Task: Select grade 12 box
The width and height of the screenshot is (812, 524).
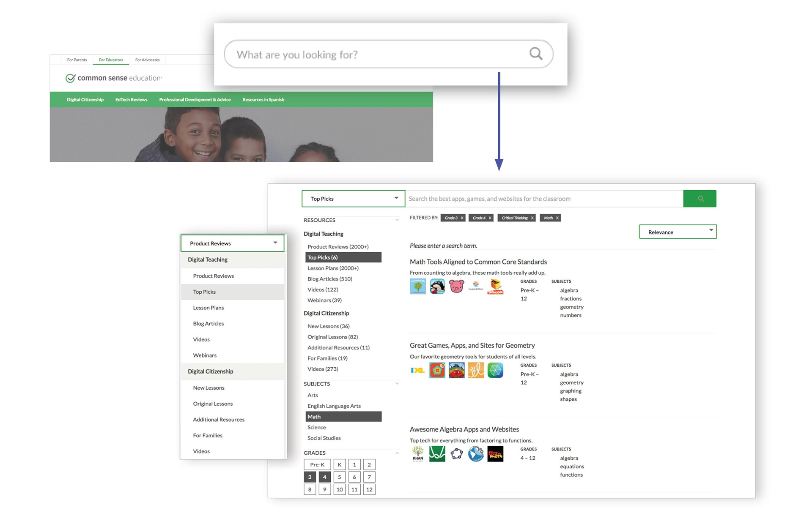Action: coord(369,489)
